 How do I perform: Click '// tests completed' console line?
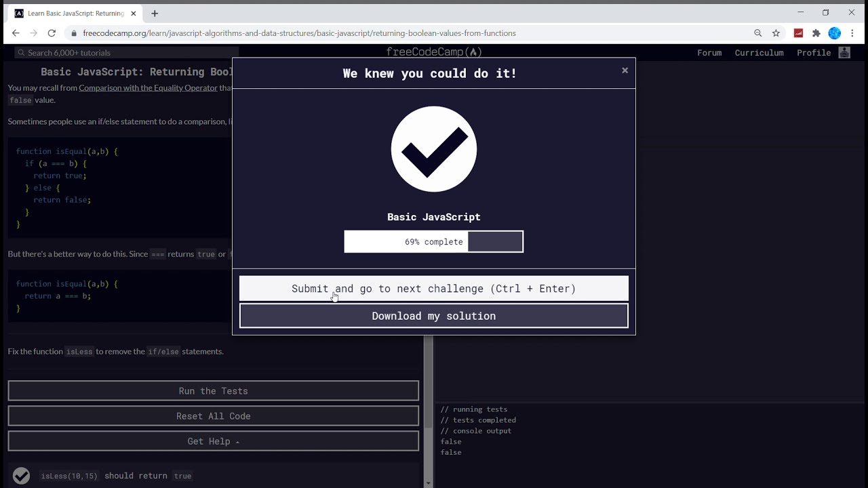click(x=478, y=420)
